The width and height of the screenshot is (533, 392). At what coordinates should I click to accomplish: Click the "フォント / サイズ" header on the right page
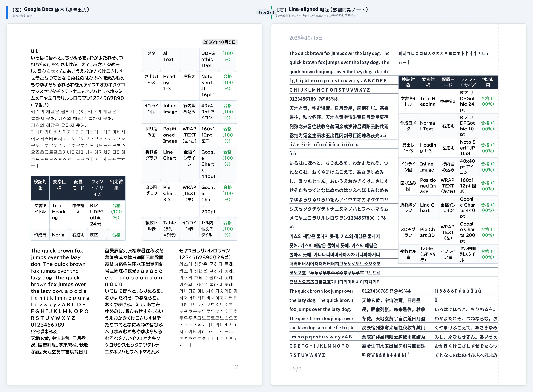click(x=468, y=82)
